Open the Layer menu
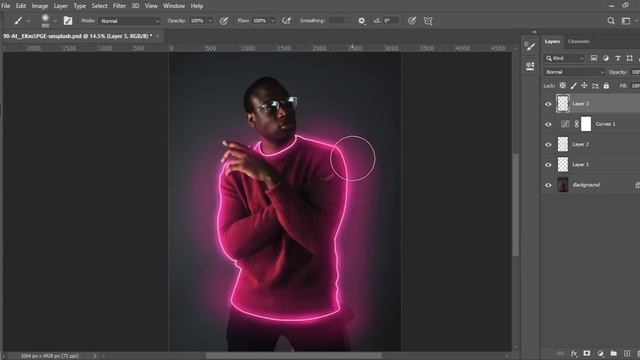The image size is (640, 360). pyautogui.click(x=60, y=6)
